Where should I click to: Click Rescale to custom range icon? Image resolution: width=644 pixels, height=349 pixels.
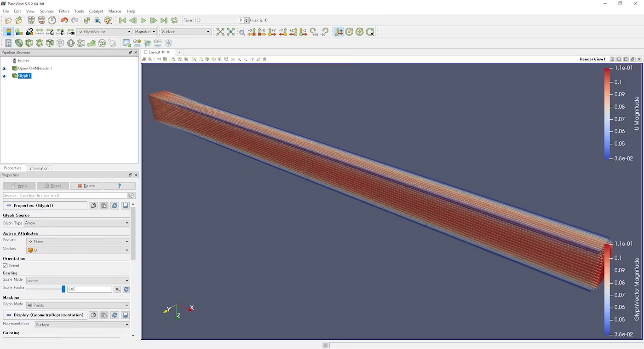pyautogui.click(x=50, y=32)
